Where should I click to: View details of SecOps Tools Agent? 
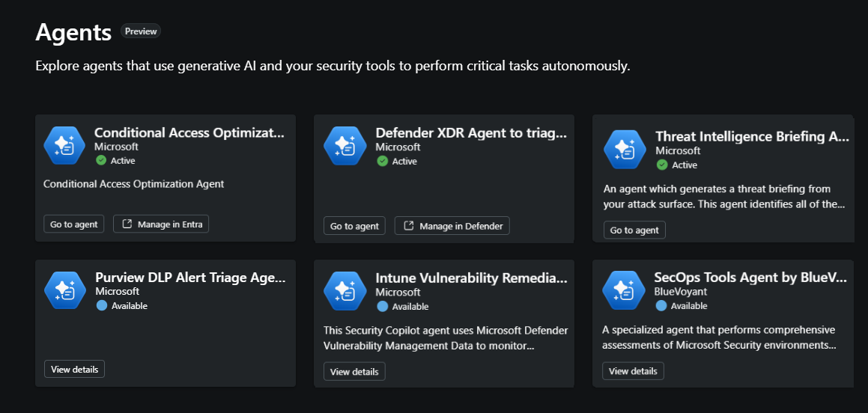[633, 371]
